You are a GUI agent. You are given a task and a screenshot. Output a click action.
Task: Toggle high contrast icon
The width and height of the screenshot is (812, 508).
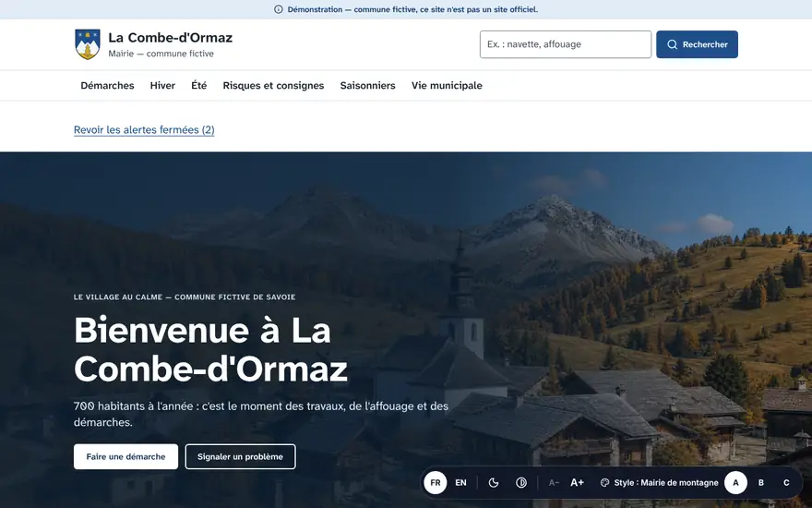[521, 482]
